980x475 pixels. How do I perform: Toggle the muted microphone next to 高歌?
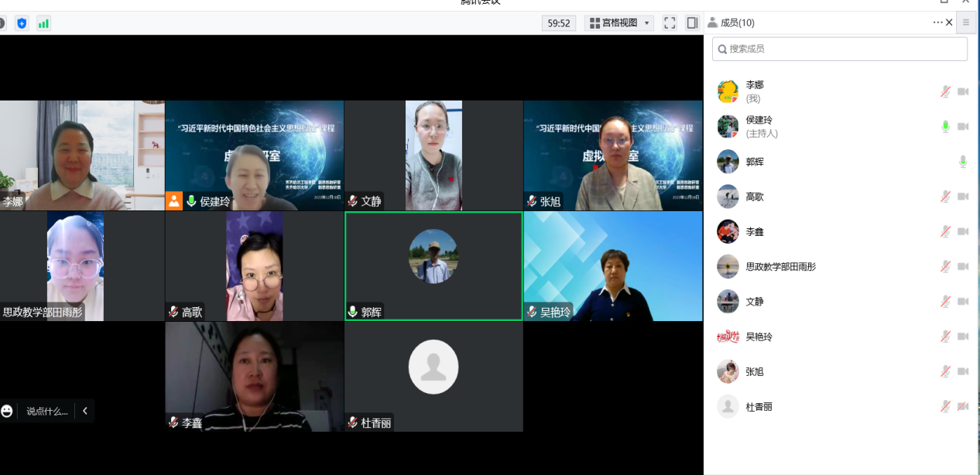pos(945,196)
